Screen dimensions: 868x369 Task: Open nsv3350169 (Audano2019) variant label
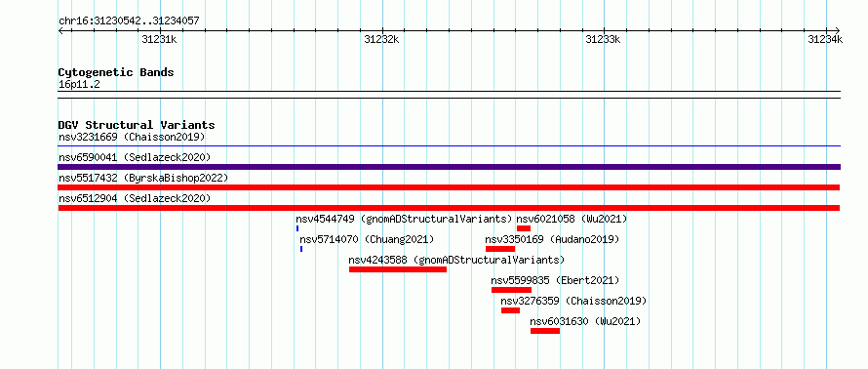tap(552, 239)
